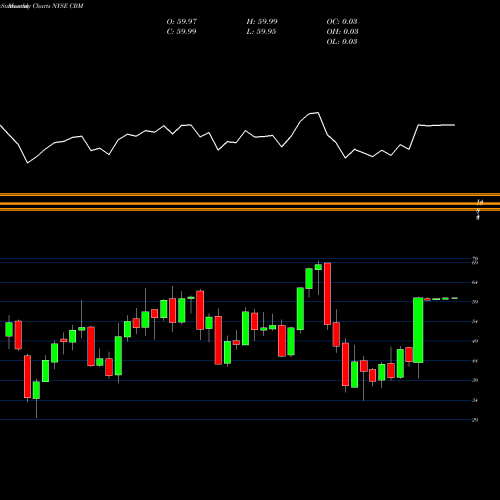The width and height of the screenshot is (500, 500).
Task: Click the 'Charts NYSE CBM' title
Action: pos(58,6)
